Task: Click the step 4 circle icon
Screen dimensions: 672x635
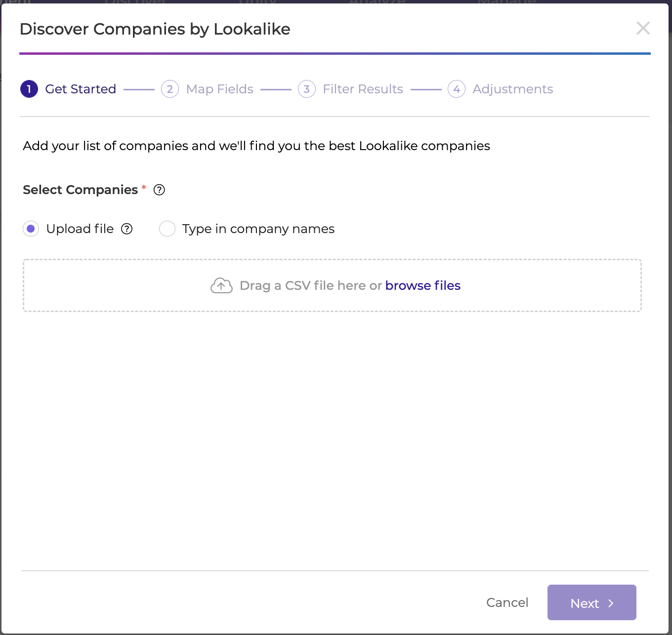Action: click(457, 89)
